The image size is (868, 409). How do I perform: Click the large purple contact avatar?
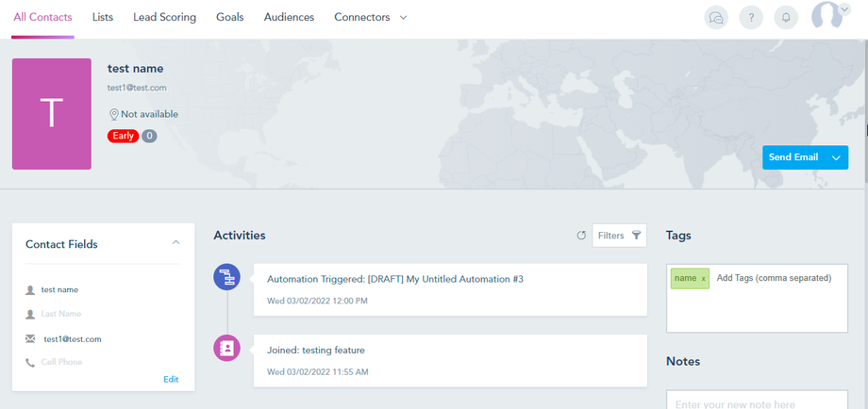point(52,114)
